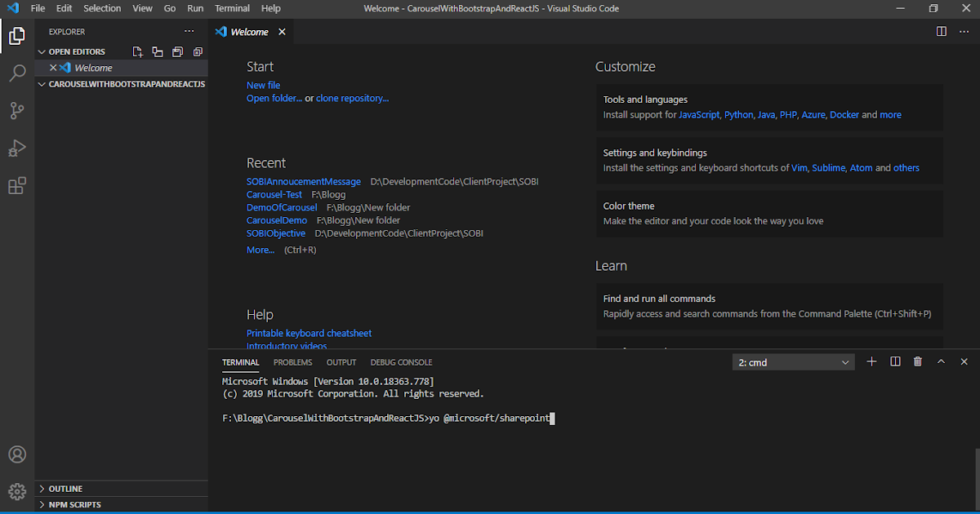Kill the active terminal with the trash icon
Screen dimensions: 980x514
tap(916, 361)
